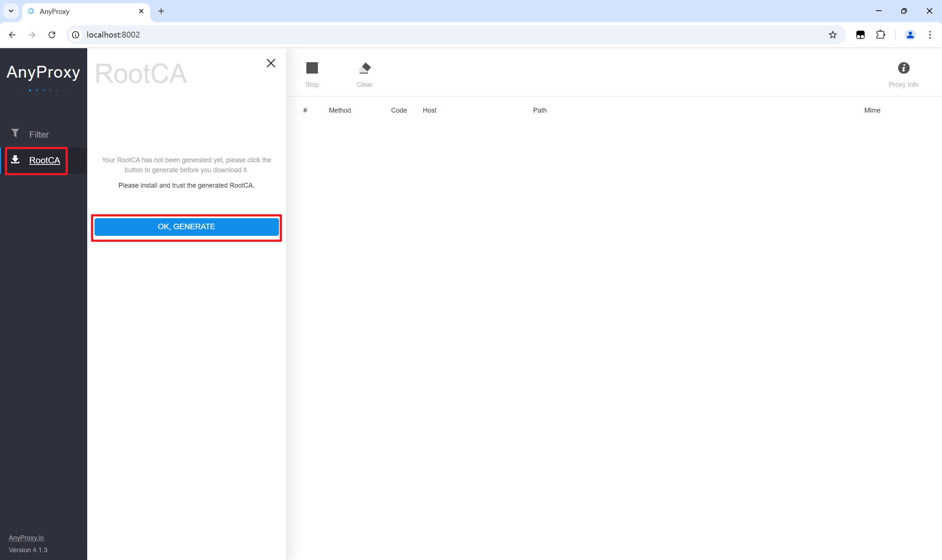
Task: View site information icon
Action: coord(76,35)
